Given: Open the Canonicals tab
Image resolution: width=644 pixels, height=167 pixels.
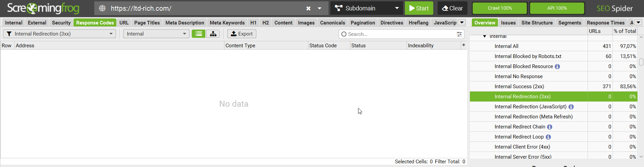Looking at the screenshot, I should [x=333, y=22].
